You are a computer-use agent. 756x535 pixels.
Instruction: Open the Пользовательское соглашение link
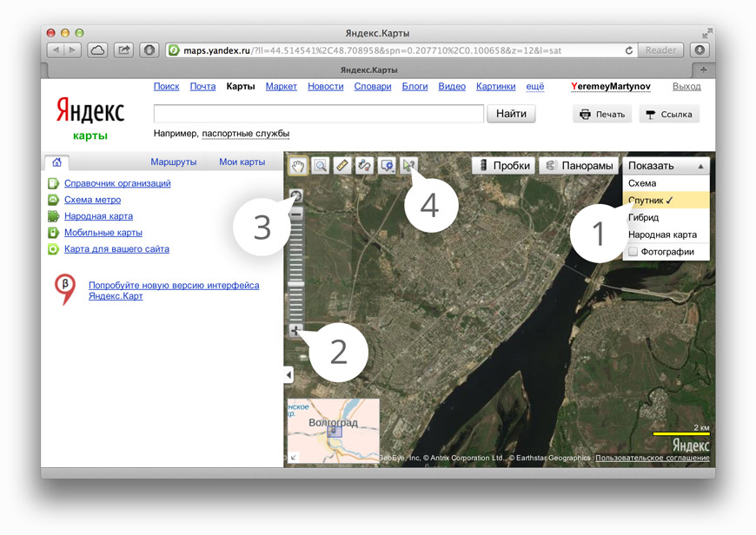tap(653, 458)
